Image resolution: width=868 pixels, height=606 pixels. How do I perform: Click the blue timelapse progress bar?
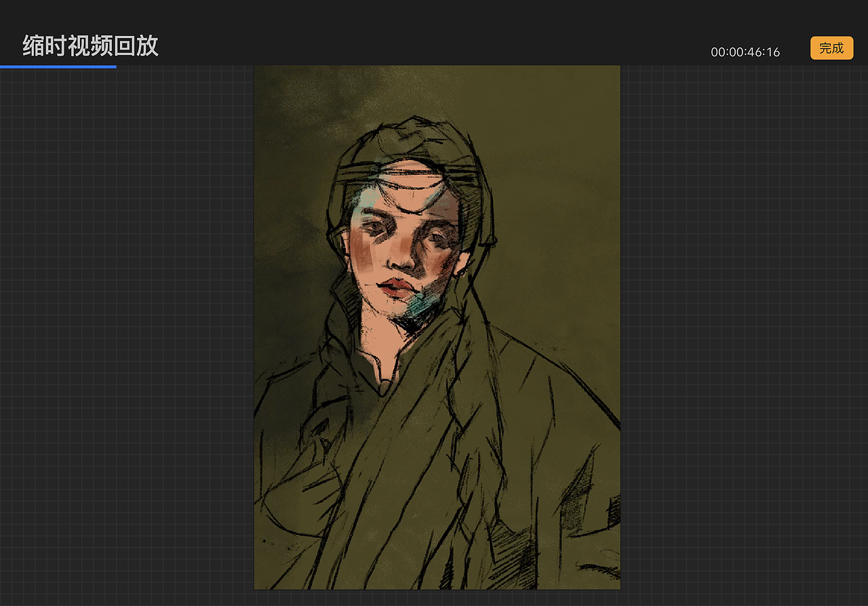[58, 66]
